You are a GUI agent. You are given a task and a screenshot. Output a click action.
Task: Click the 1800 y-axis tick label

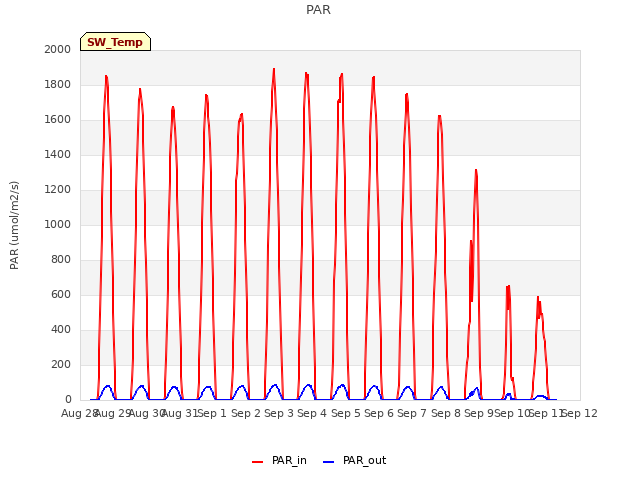click(58, 84)
